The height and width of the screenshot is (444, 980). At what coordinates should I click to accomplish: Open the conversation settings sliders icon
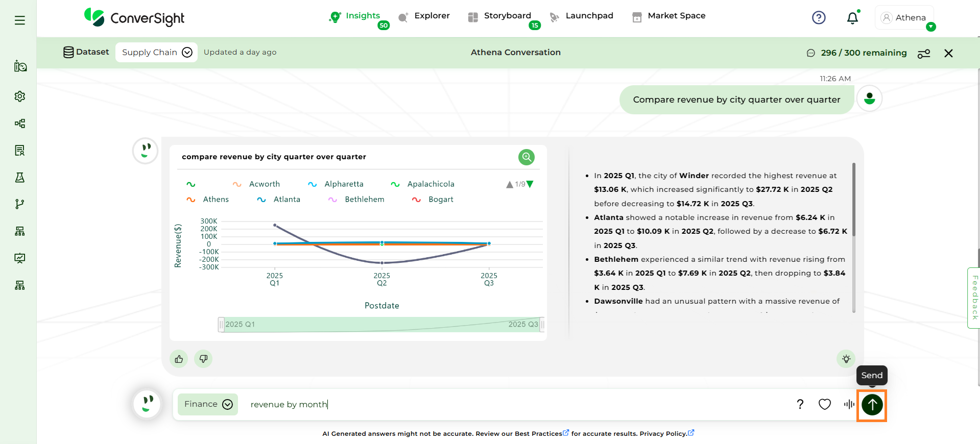923,53
